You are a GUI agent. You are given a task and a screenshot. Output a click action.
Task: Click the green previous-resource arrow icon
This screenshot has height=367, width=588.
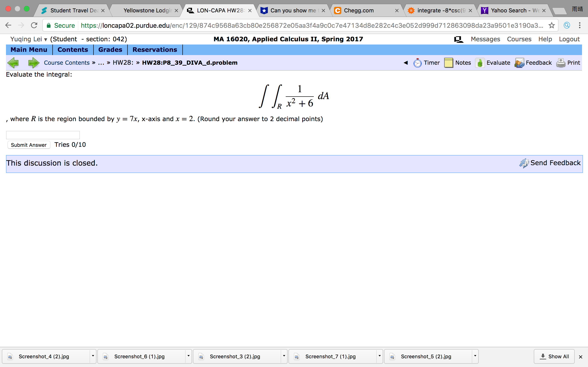[13, 63]
